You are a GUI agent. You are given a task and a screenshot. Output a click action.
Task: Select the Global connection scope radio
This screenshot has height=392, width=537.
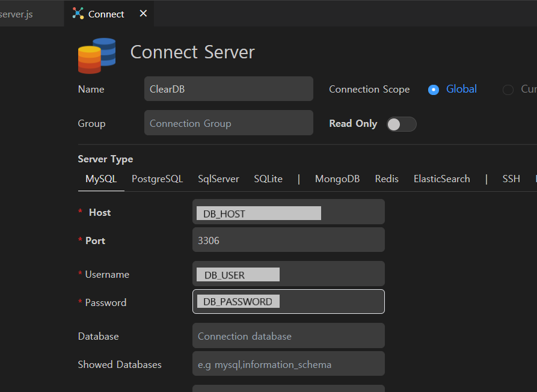point(433,90)
